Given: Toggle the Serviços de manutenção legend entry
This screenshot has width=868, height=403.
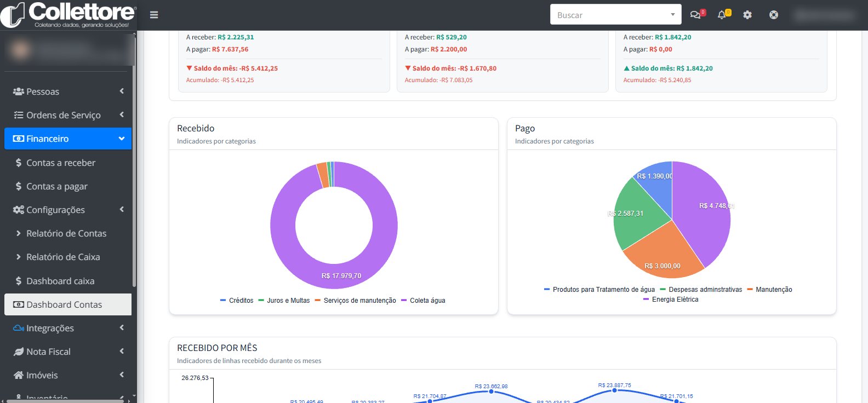Looking at the screenshot, I should [x=355, y=301].
